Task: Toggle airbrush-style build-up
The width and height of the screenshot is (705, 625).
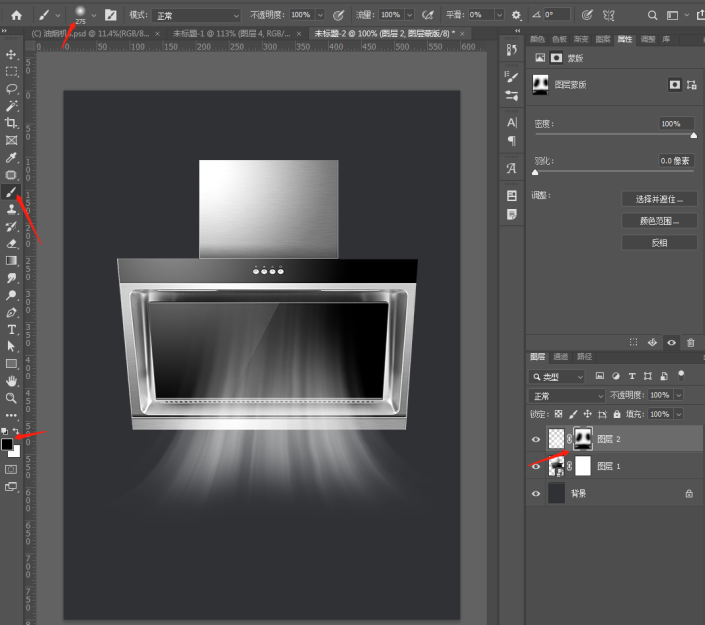Action: [x=428, y=15]
